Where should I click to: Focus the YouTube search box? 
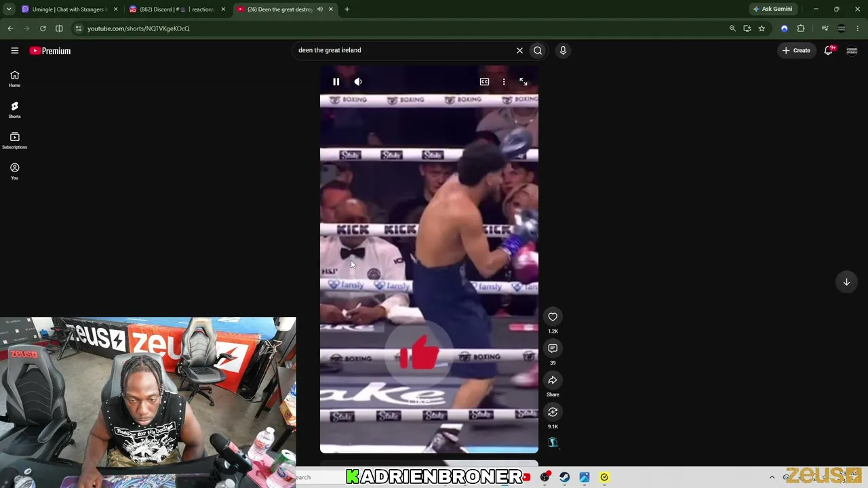[403, 50]
